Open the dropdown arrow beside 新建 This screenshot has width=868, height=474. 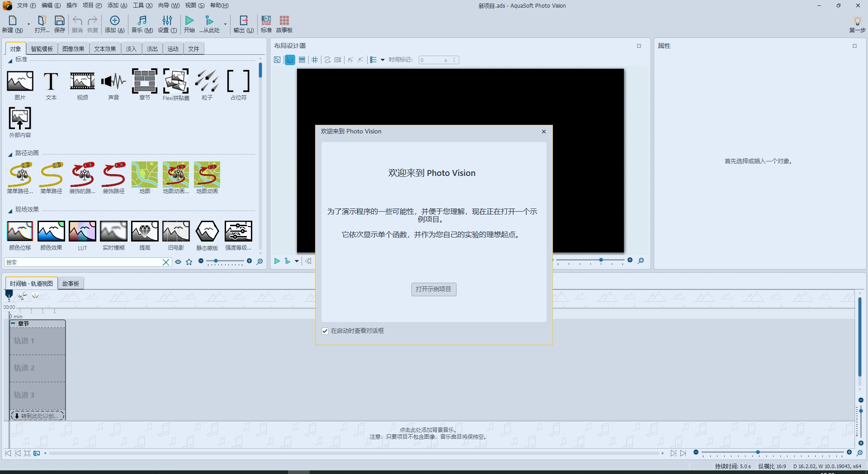(x=28, y=24)
